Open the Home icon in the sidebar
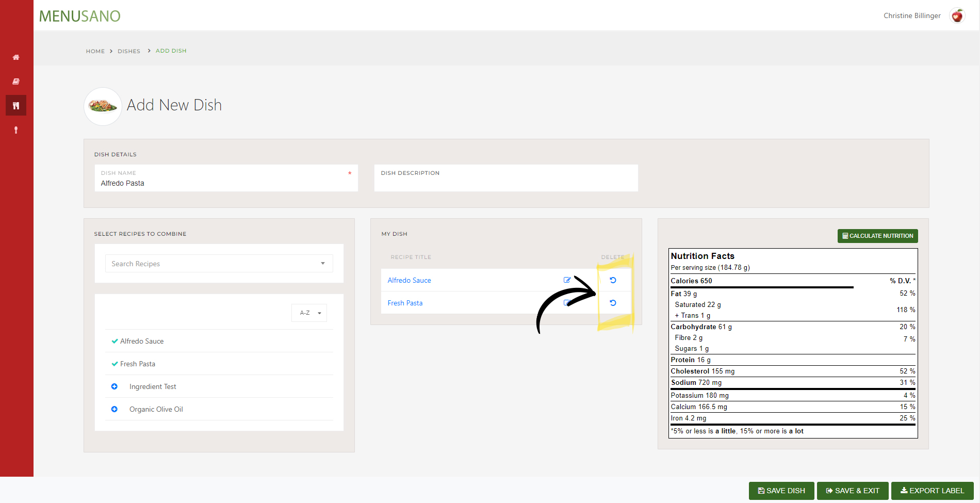980x503 pixels. coord(16,57)
